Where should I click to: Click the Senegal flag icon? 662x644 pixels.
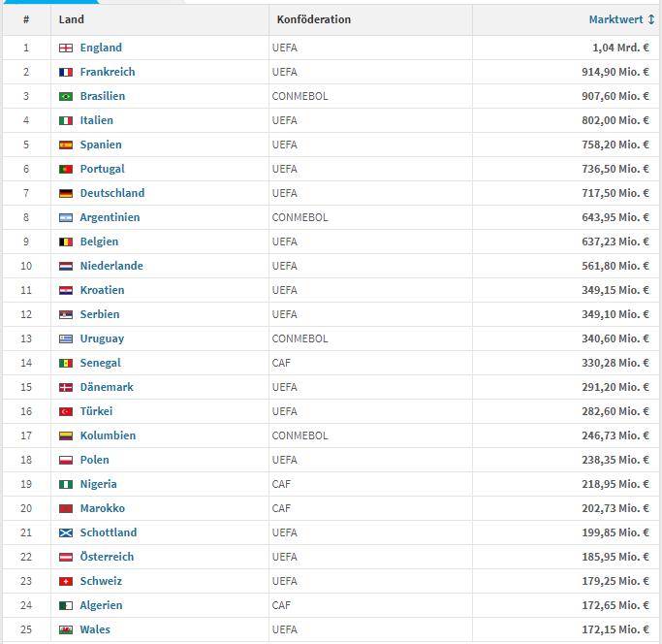point(66,363)
